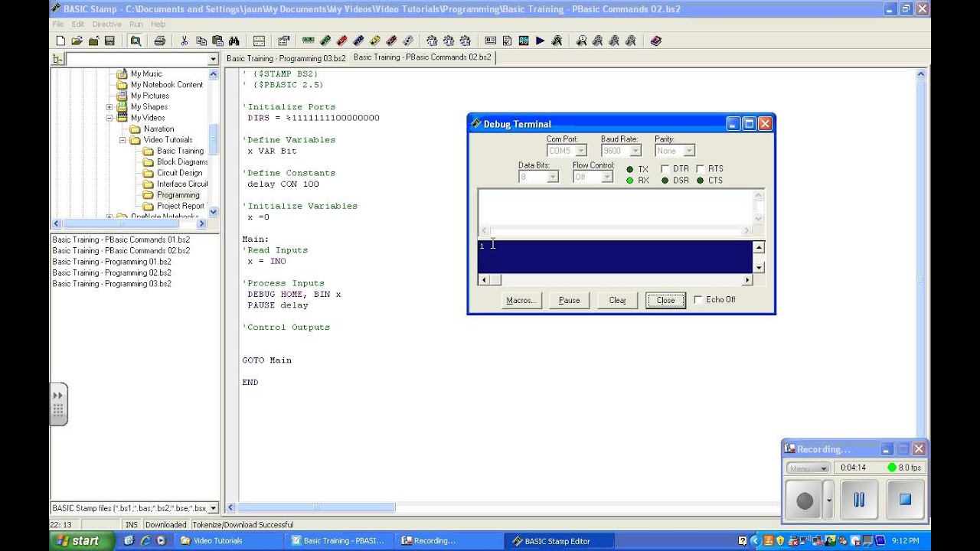The image size is (980, 551).
Task: Open the file type filter dropdown
Action: coord(213,508)
